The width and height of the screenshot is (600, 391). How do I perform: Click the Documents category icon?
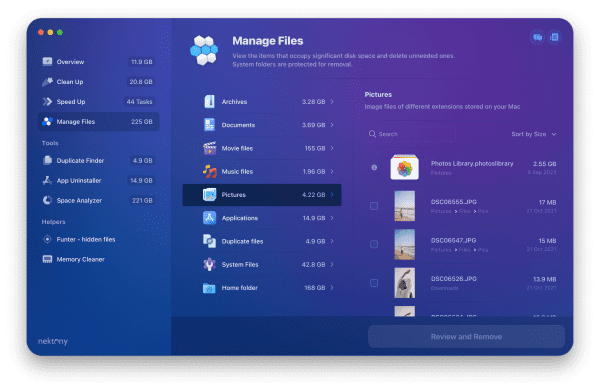209,125
